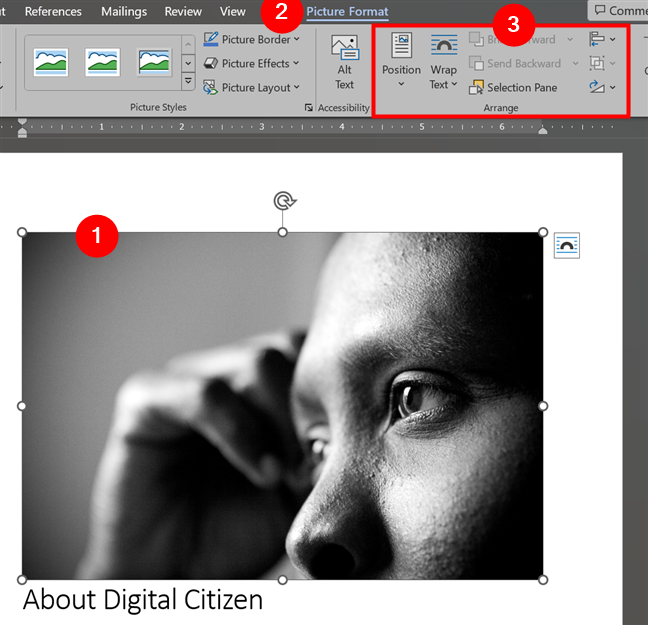Select the Picture Format tab
Image resolution: width=648 pixels, height=625 pixels.
pos(347,12)
